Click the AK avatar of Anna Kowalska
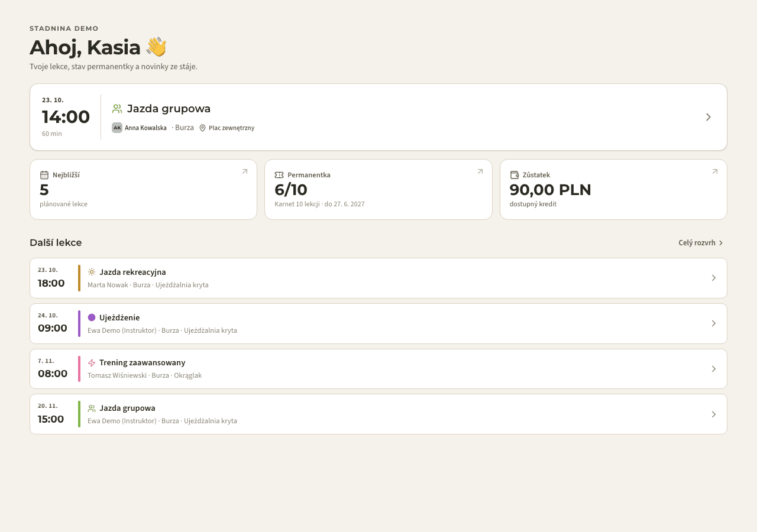The height and width of the screenshot is (532, 757). click(x=117, y=128)
